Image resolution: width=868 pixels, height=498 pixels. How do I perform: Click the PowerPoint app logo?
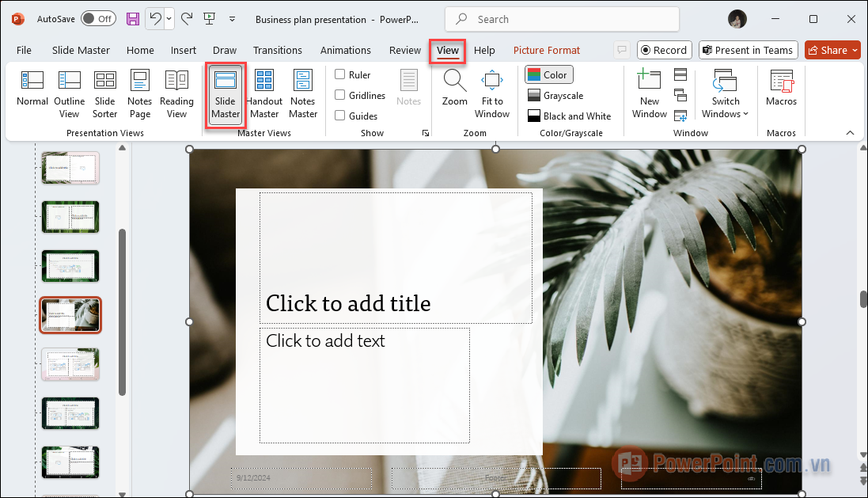pyautogui.click(x=17, y=19)
